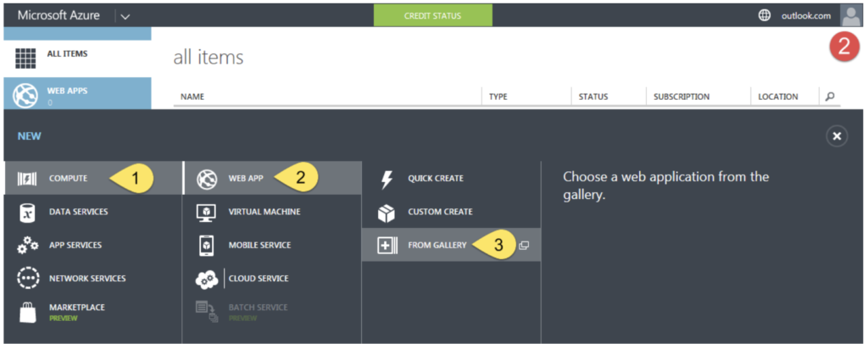This screenshot has height=349, width=868.
Task: Click the search magnifier in table header
Action: point(829,97)
